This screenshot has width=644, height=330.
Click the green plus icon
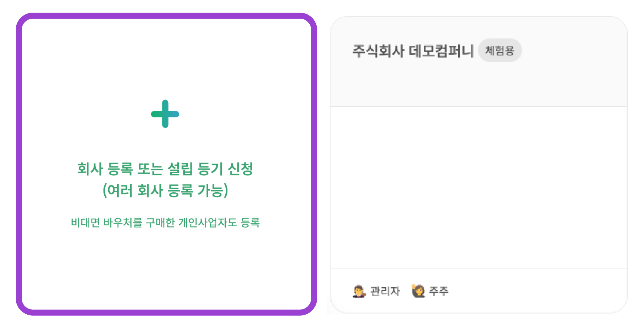pyautogui.click(x=165, y=114)
